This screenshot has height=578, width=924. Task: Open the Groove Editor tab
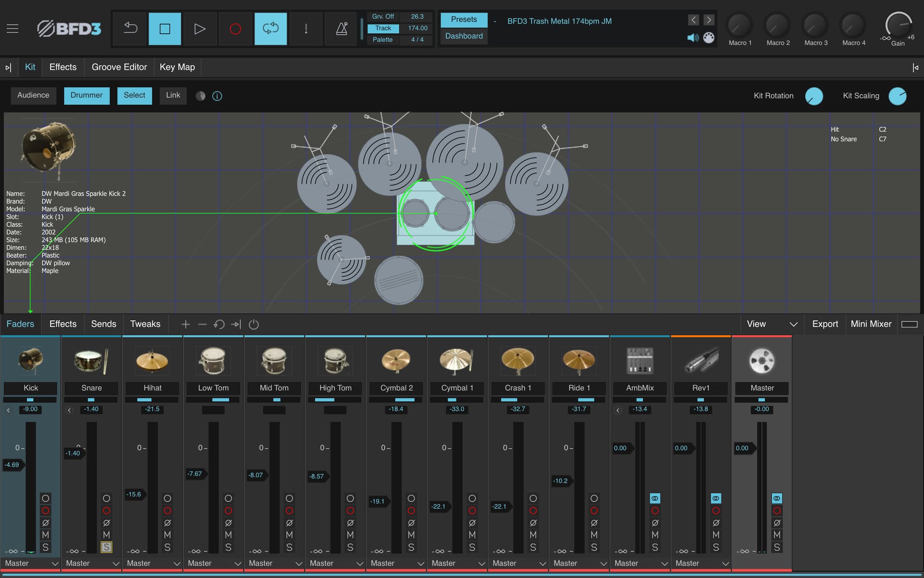(119, 67)
